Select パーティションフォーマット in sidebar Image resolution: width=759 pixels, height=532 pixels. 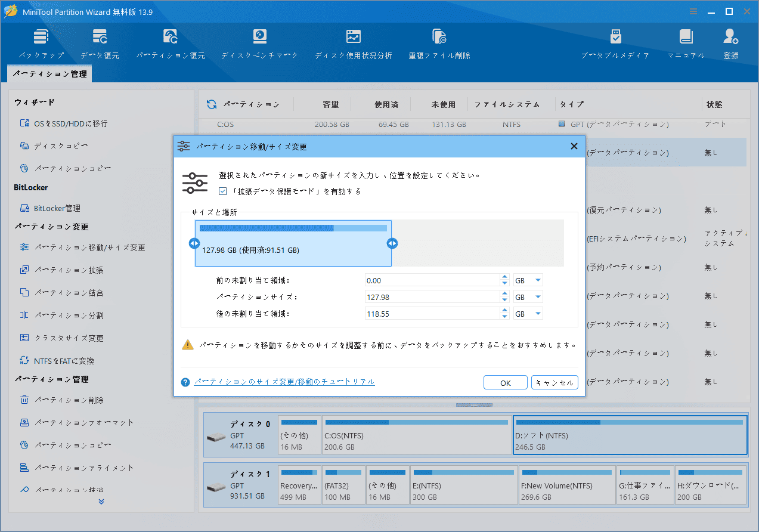(x=77, y=423)
